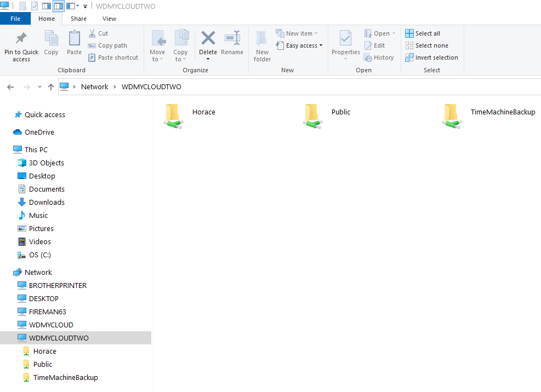Image resolution: width=541 pixels, height=392 pixels.
Task: Click the Delete X icon
Action: (x=208, y=38)
